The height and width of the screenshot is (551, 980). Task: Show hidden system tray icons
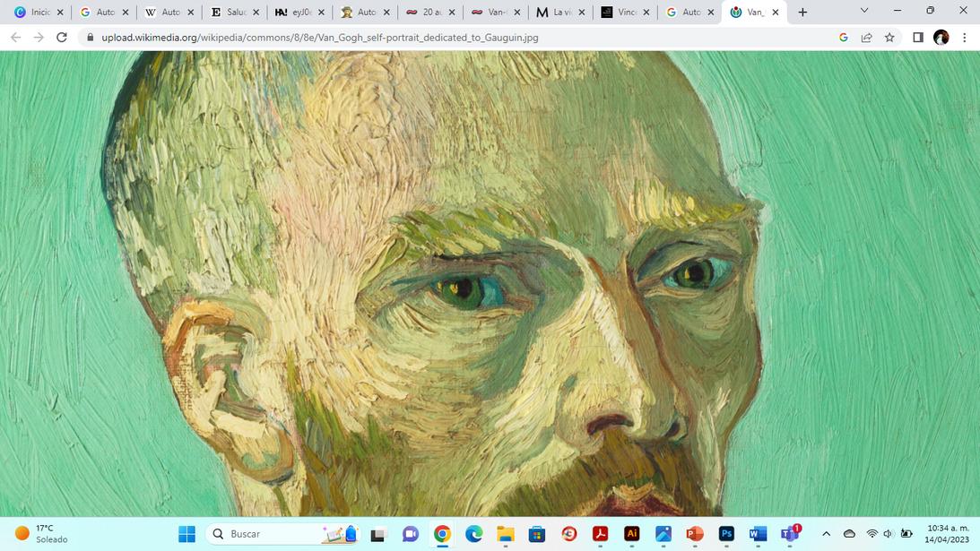click(x=827, y=534)
